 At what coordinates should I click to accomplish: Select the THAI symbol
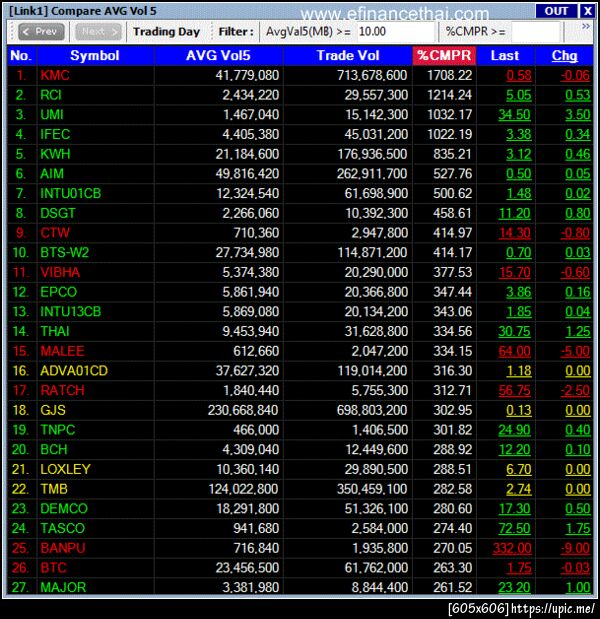(x=55, y=332)
